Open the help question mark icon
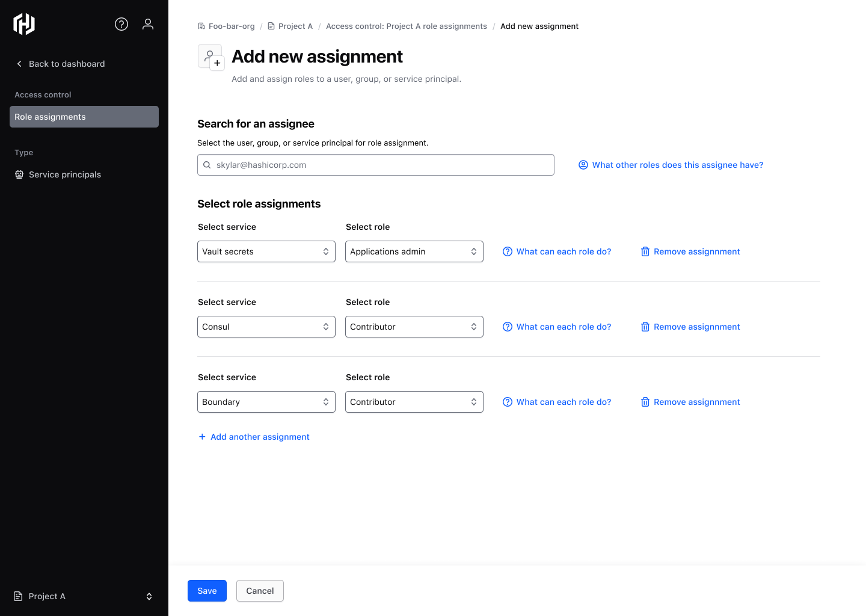The height and width of the screenshot is (616, 866). point(121,24)
